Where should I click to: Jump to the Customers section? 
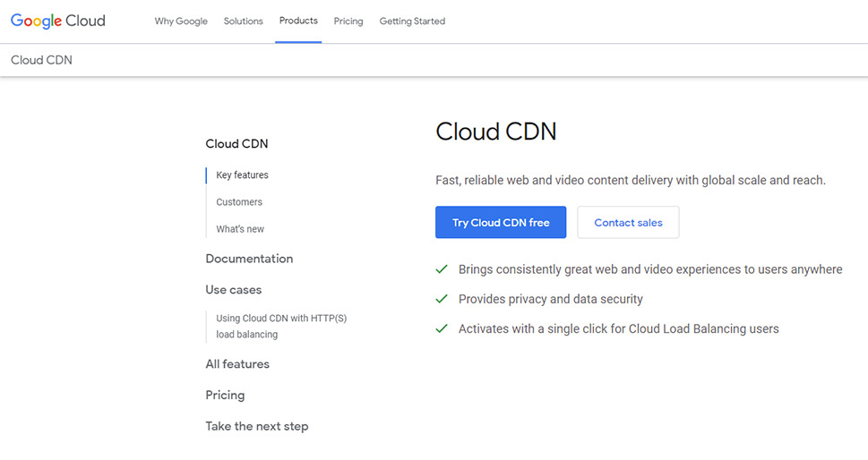[239, 201]
